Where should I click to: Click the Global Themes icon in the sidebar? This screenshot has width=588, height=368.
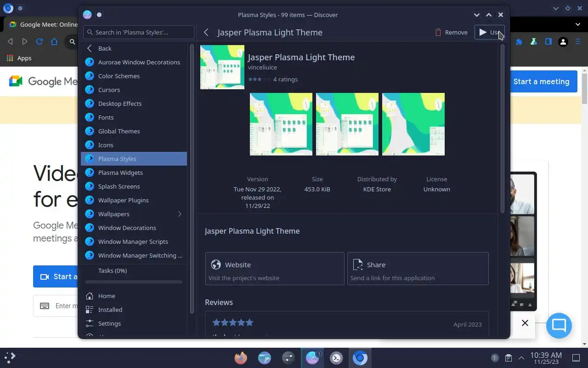[x=90, y=131]
